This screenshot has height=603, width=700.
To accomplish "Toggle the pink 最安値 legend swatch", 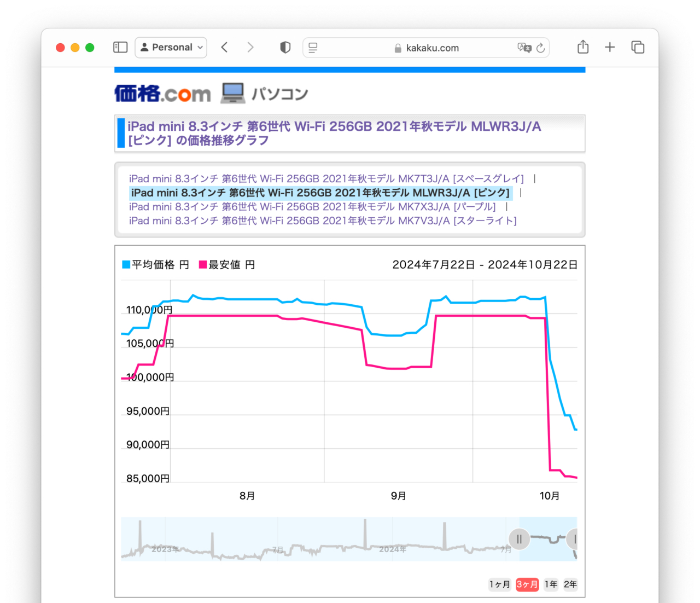I will click(x=203, y=265).
